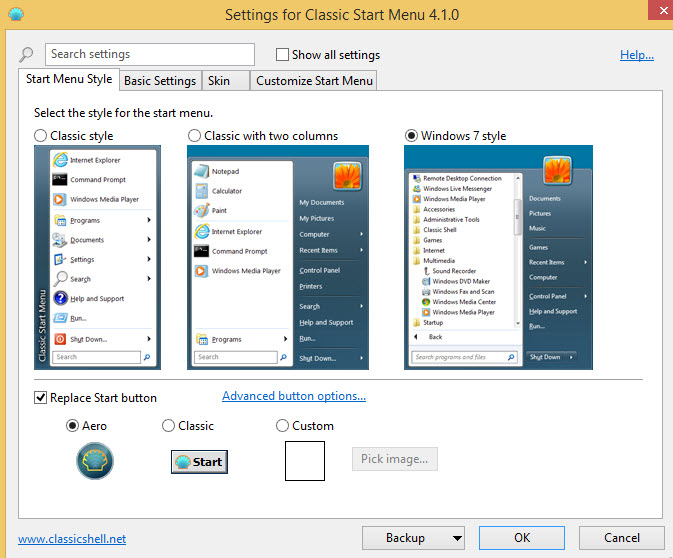Click Windows Media Player icon in Classic style preview
The image size is (673, 558).
(x=60, y=199)
